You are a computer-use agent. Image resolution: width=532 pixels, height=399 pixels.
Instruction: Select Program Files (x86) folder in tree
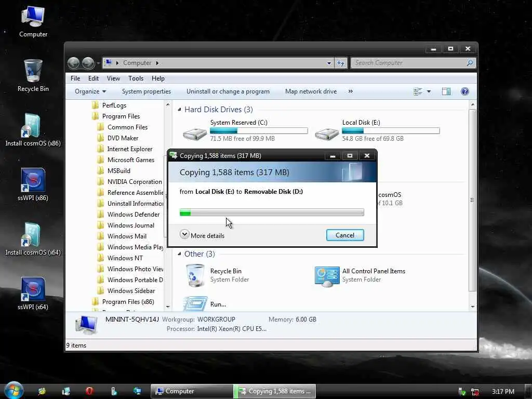point(128,301)
